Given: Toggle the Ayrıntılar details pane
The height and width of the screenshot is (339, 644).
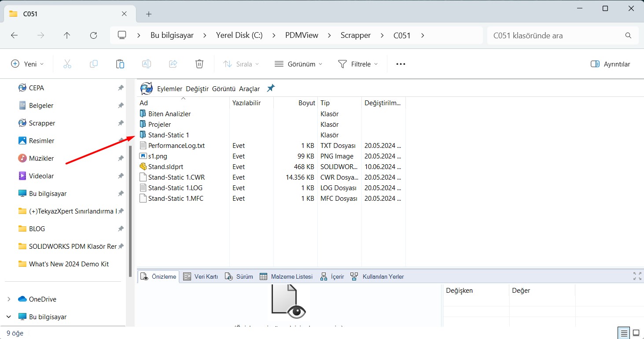Looking at the screenshot, I should (611, 64).
